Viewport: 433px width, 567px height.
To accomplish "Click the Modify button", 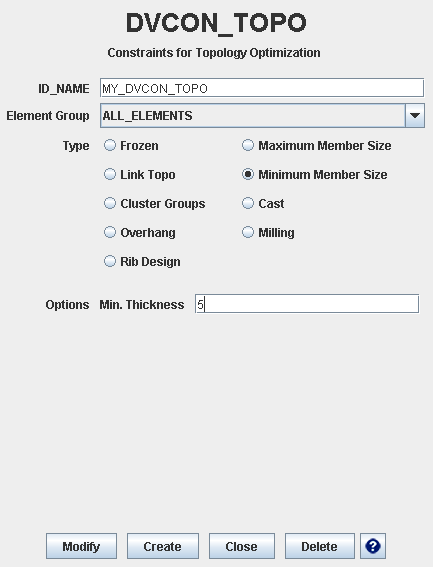I will tap(81, 546).
